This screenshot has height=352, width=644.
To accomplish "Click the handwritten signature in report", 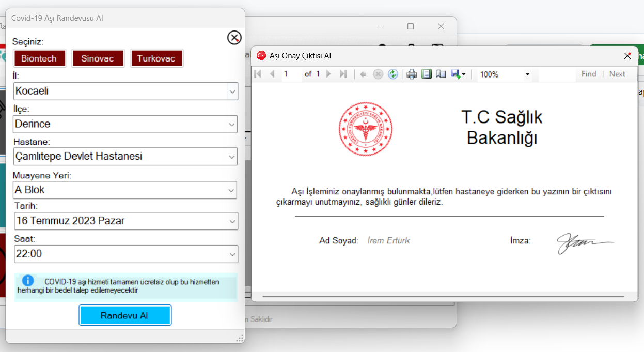I will (x=585, y=243).
